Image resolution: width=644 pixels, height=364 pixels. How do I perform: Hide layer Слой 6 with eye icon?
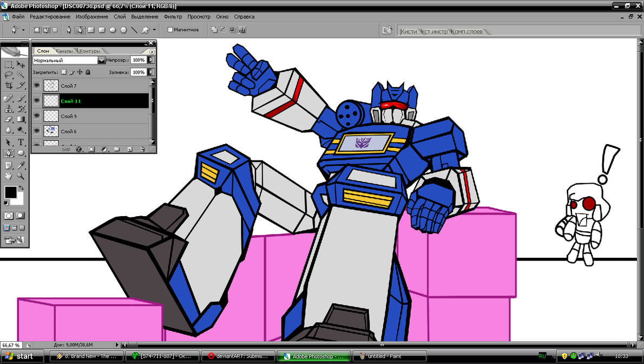point(37,131)
